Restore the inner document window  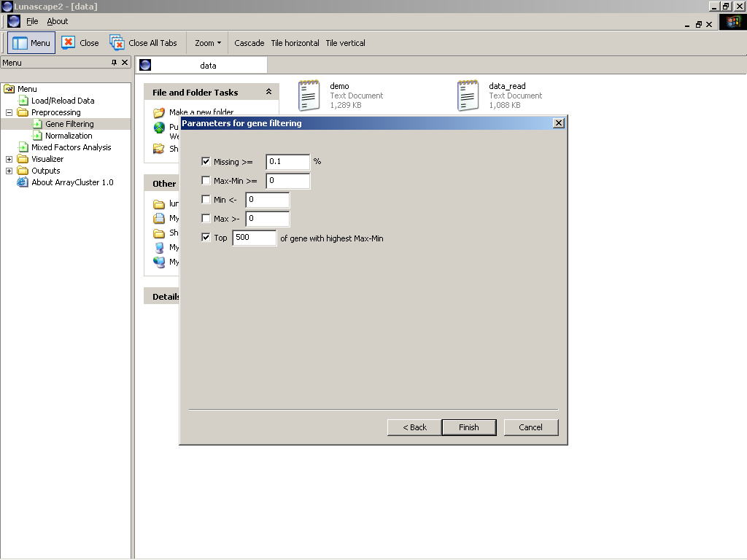click(x=698, y=24)
